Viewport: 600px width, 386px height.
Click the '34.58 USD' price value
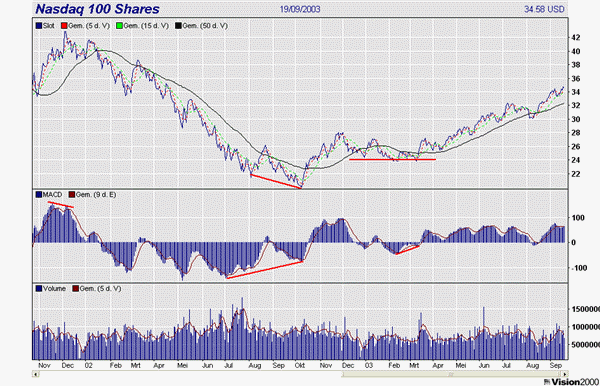(544, 9)
